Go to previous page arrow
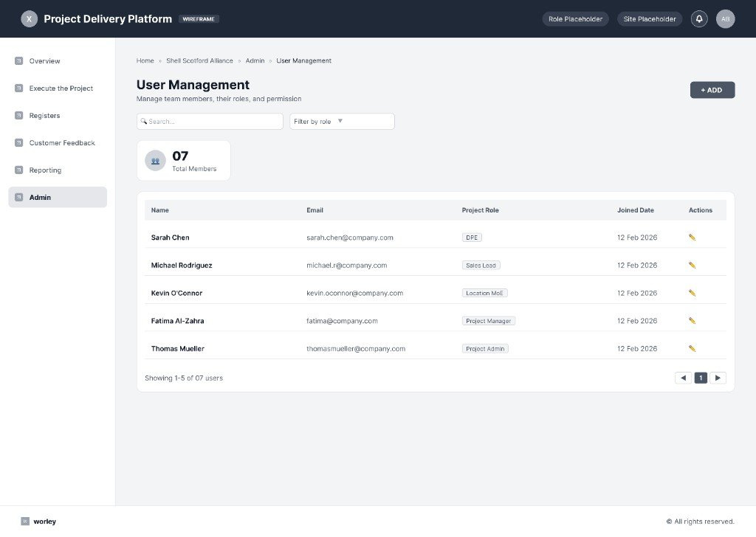Viewport: 756px width, 537px height. [x=683, y=378]
